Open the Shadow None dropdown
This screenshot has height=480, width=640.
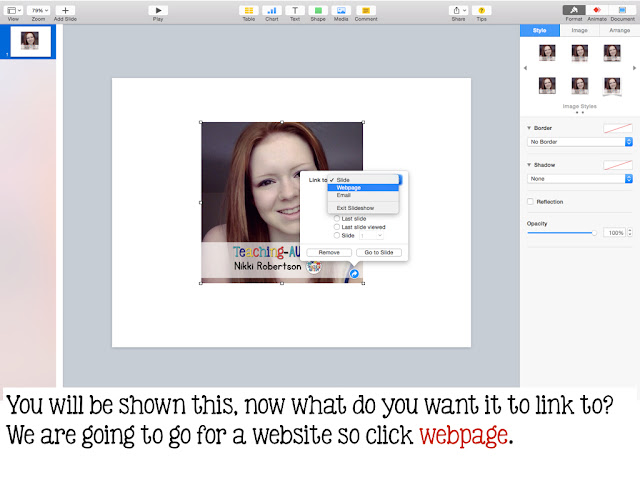[580, 179]
